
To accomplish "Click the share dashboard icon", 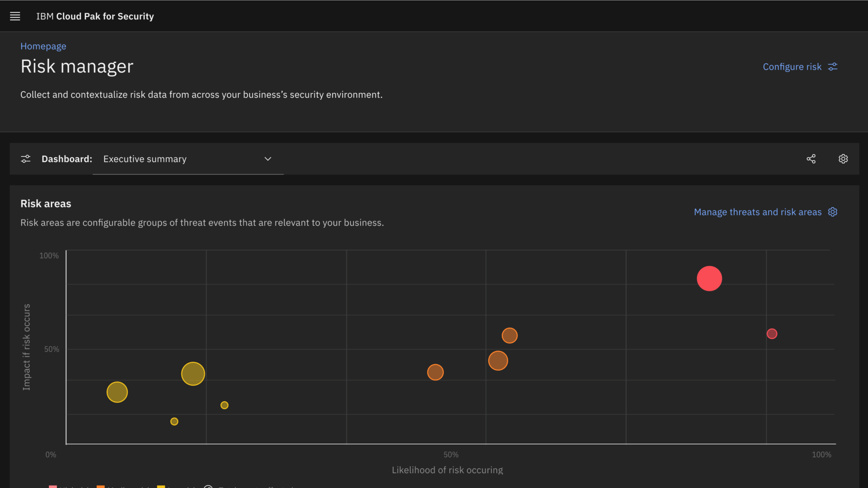I will click(x=811, y=159).
